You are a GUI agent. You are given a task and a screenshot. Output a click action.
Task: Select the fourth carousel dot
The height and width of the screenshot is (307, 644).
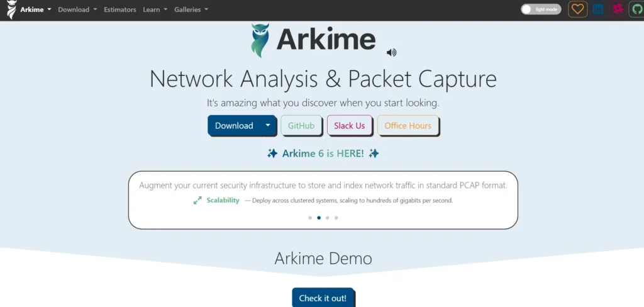(x=336, y=218)
